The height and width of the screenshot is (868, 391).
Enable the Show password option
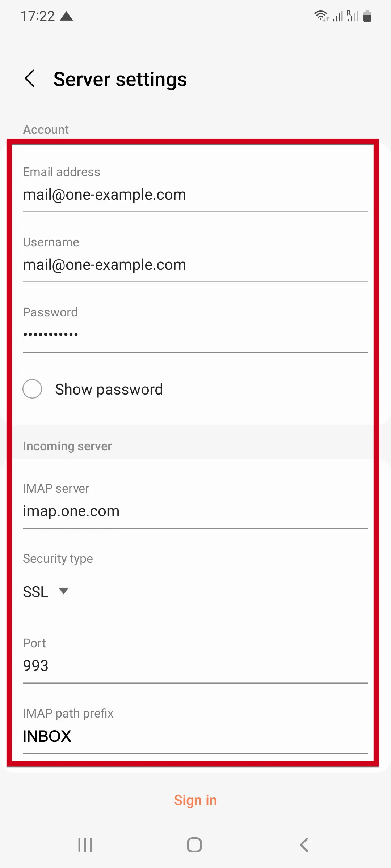coord(32,389)
